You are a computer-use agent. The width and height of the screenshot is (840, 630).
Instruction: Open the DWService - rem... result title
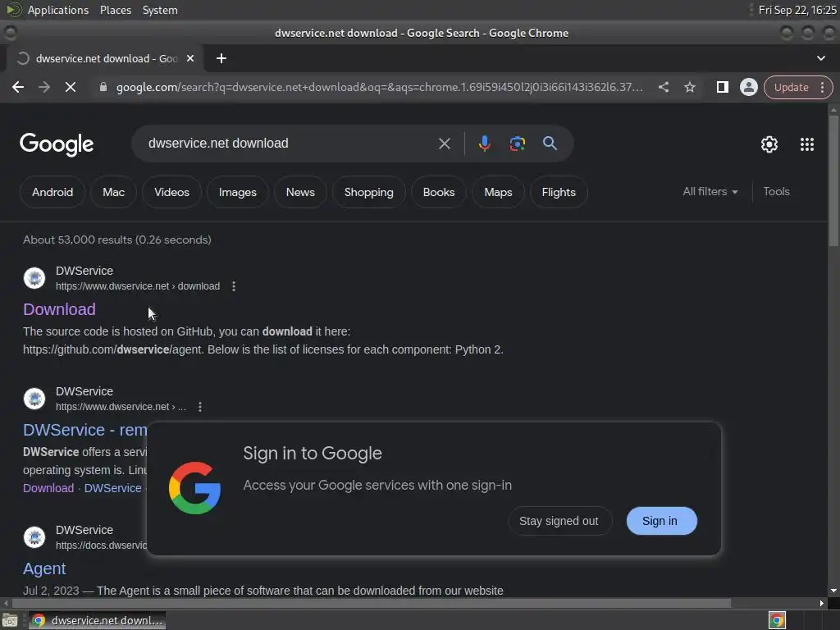tap(85, 430)
